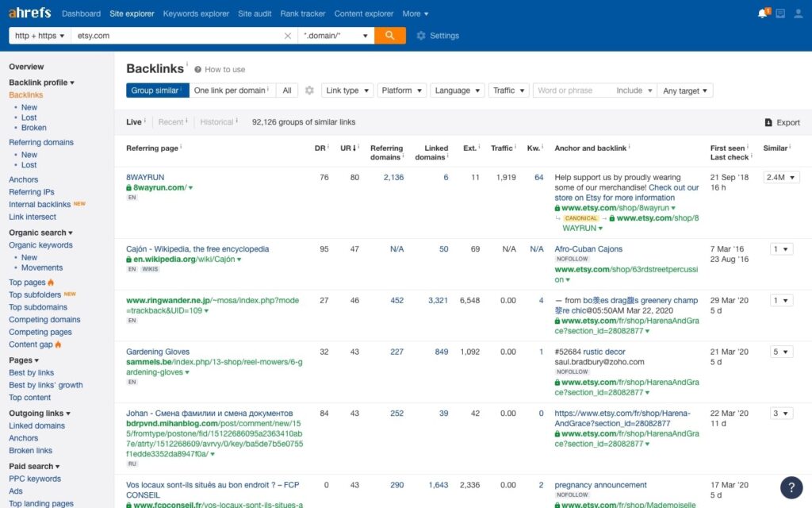Open Settings beside the search bar

[438, 36]
